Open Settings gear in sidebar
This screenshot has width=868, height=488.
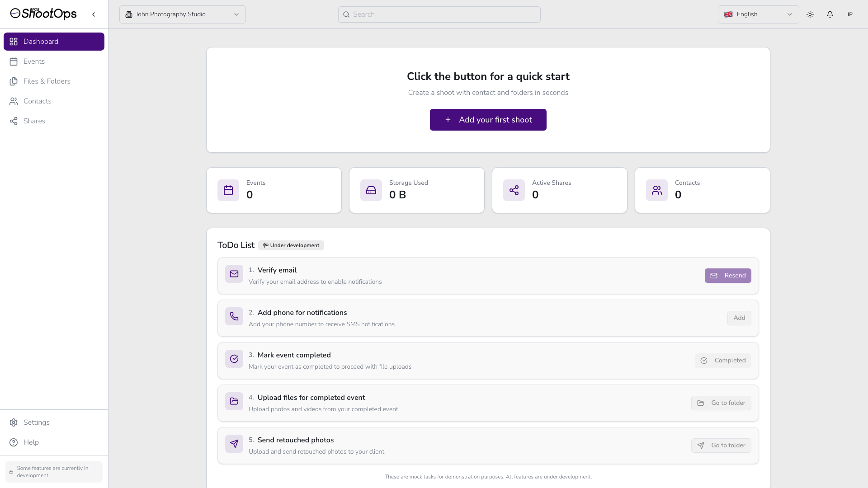click(36, 422)
